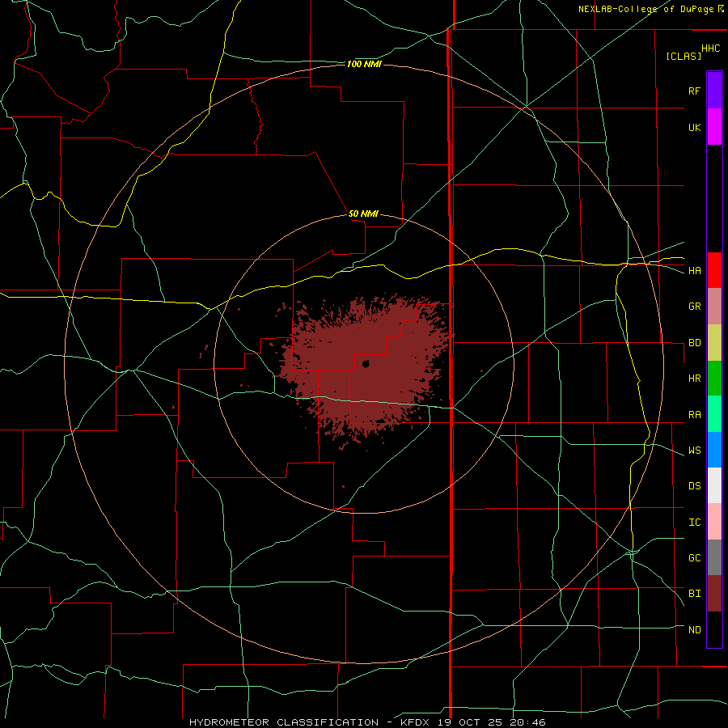The height and width of the screenshot is (728, 728).
Task: Select the WS blue legend swatch
Action: [x=714, y=450]
